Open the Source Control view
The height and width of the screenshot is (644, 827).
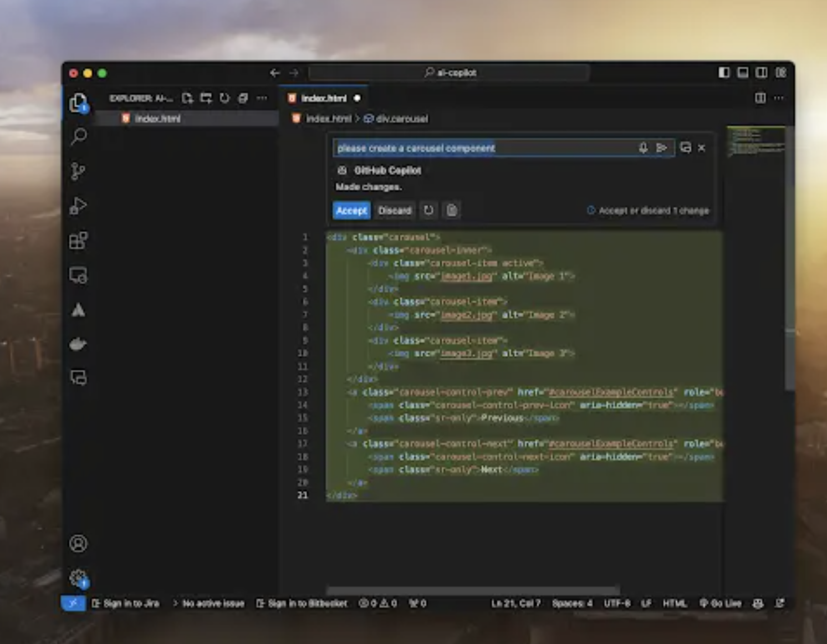78,171
